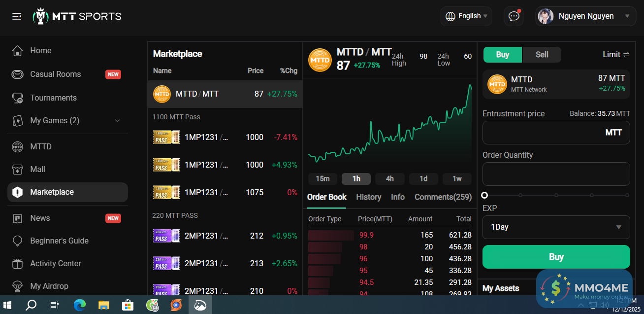The width and height of the screenshot is (644, 314).
Task: Click the MTTD coin sidebar icon
Action: point(18,147)
